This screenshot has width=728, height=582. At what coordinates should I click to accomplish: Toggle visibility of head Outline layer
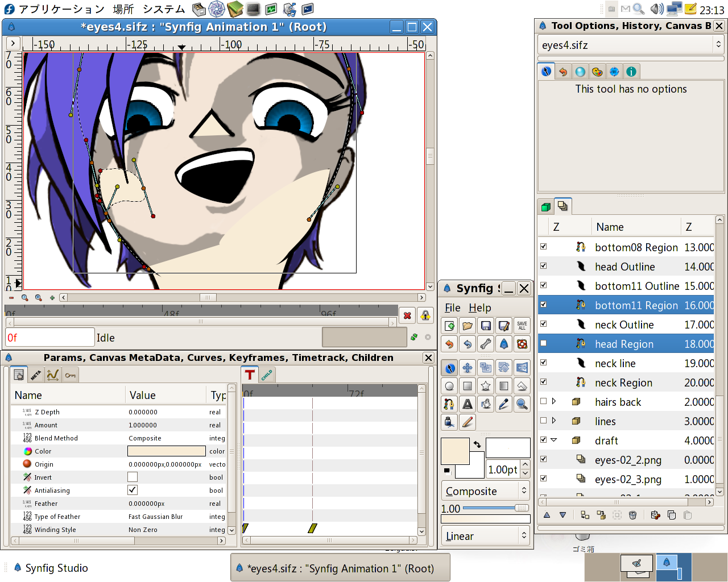tap(543, 266)
